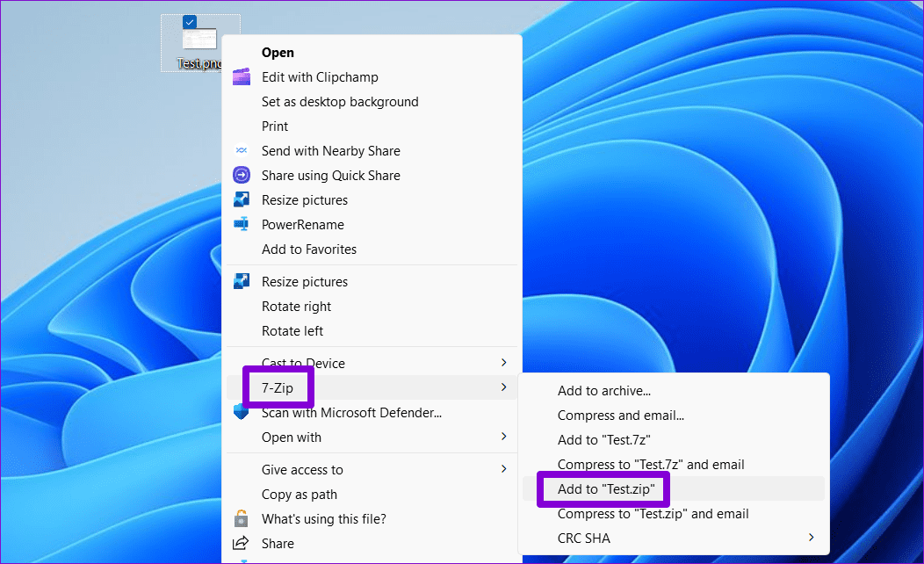Expand the Open with submenu
924x564 pixels.
(x=503, y=437)
